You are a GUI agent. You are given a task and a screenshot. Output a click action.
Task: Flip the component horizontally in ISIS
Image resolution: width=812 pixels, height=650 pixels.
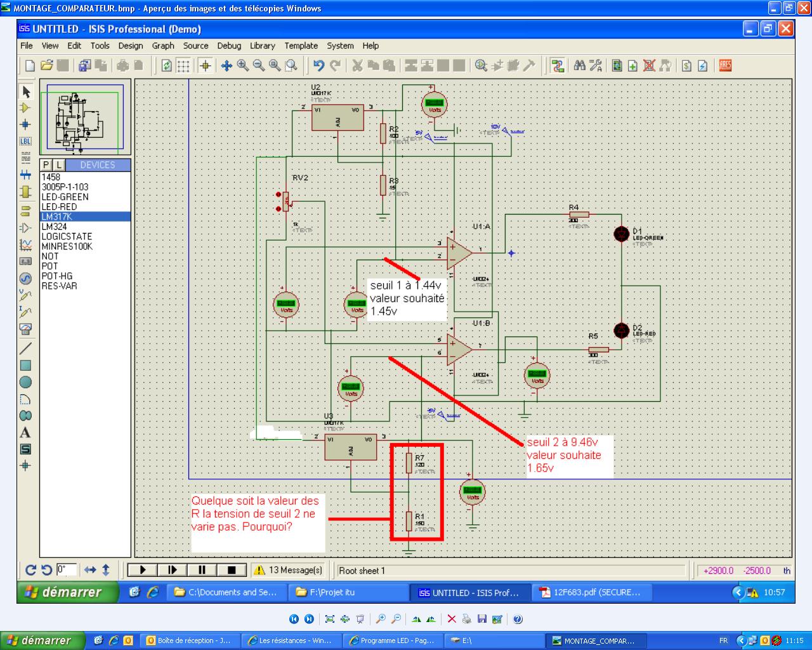[x=90, y=570]
